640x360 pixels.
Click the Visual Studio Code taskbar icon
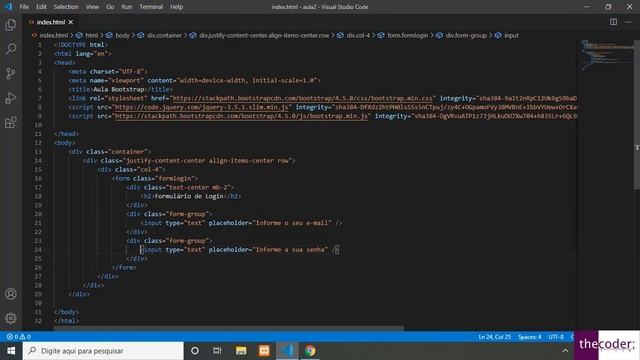287,351
